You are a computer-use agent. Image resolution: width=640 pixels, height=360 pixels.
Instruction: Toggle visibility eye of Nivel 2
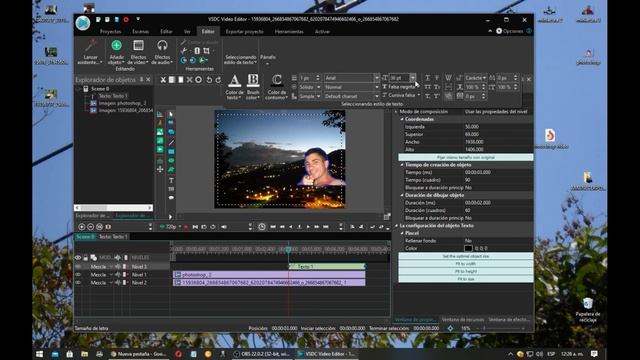[x=78, y=282]
